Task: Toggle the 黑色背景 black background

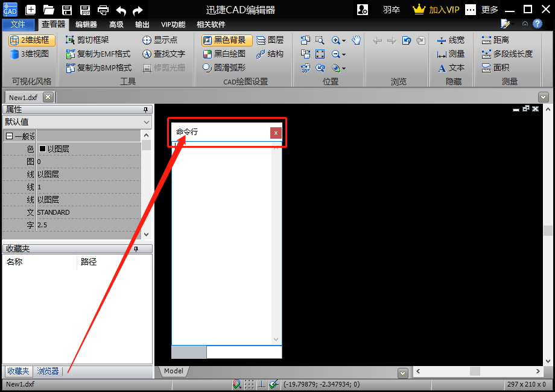Action: [x=227, y=40]
